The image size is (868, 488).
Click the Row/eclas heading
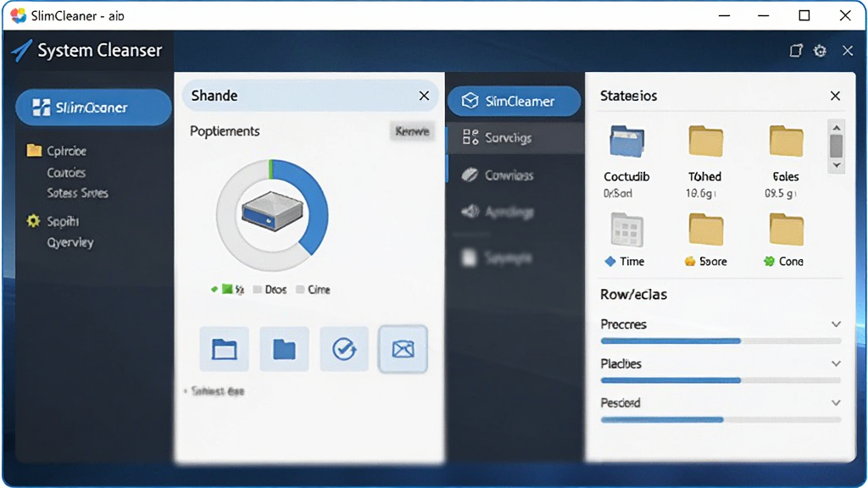(x=633, y=294)
